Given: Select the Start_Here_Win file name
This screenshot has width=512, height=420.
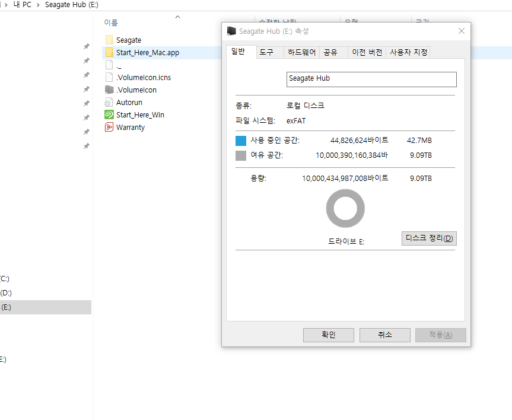Looking at the screenshot, I should click(x=140, y=114).
